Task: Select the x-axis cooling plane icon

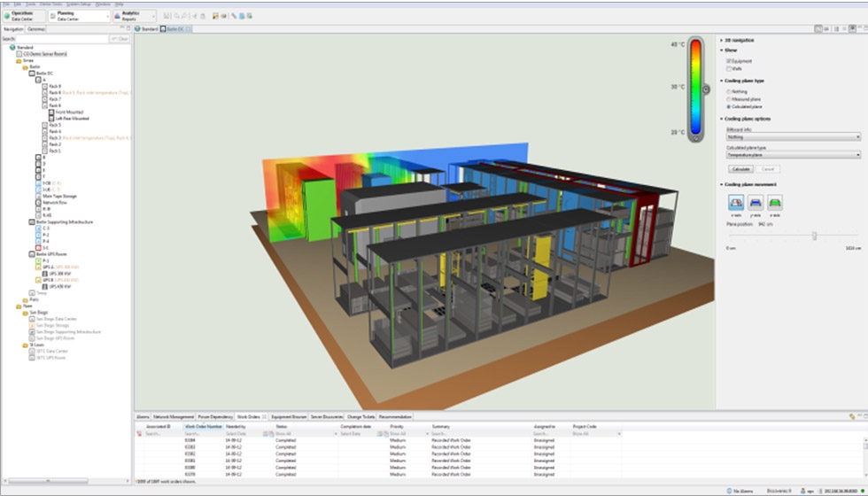Action: 737,203
